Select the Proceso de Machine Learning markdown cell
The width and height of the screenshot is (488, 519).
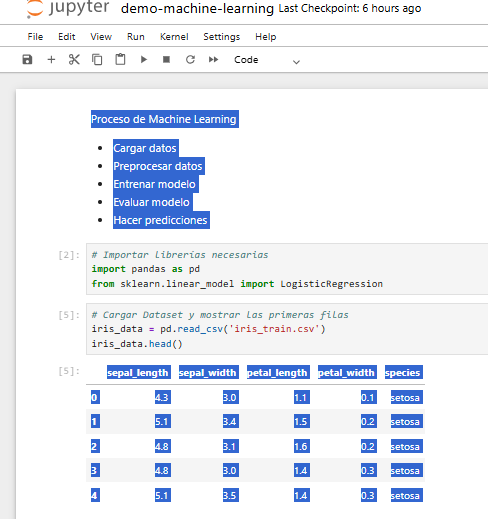pyautogui.click(x=165, y=119)
